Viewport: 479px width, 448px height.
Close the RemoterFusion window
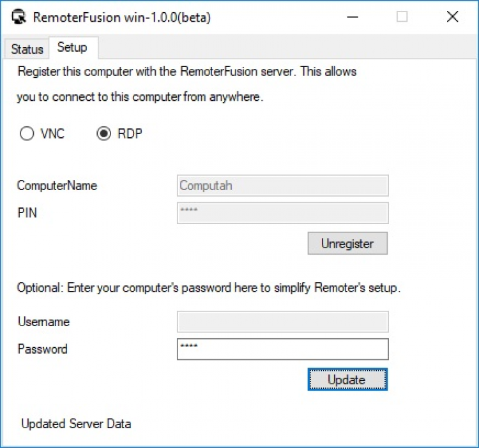pyautogui.click(x=452, y=17)
